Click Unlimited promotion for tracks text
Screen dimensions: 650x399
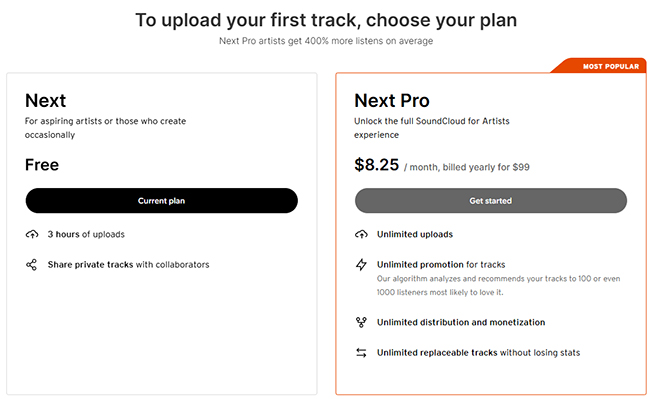click(441, 265)
